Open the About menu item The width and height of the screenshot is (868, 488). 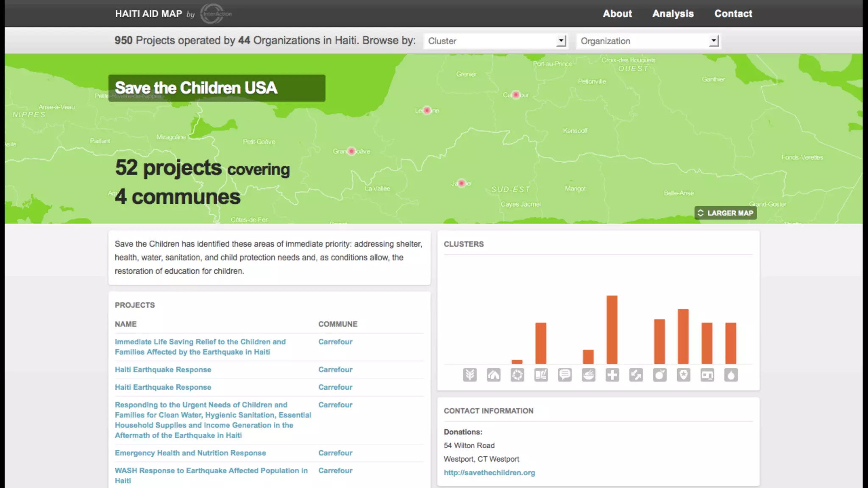pos(617,14)
